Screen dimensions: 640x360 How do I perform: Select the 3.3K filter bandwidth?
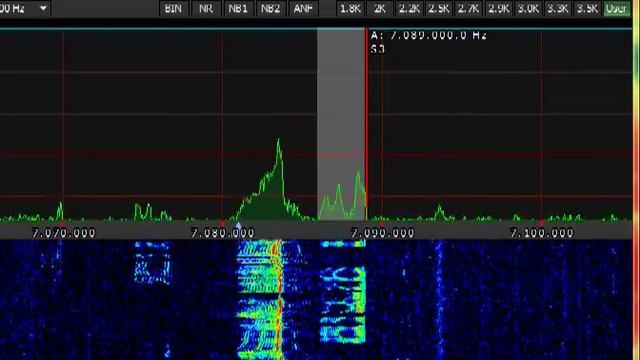tap(558, 9)
